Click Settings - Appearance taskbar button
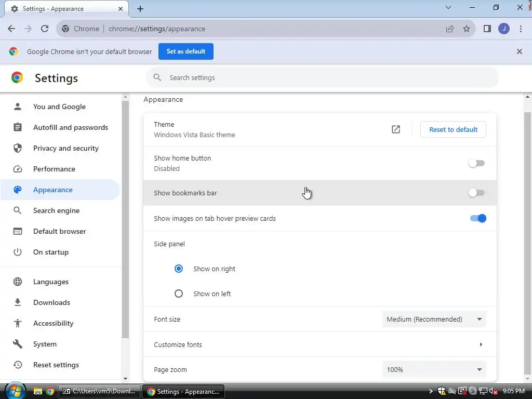The image size is (532, 399). [x=183, y=392]
